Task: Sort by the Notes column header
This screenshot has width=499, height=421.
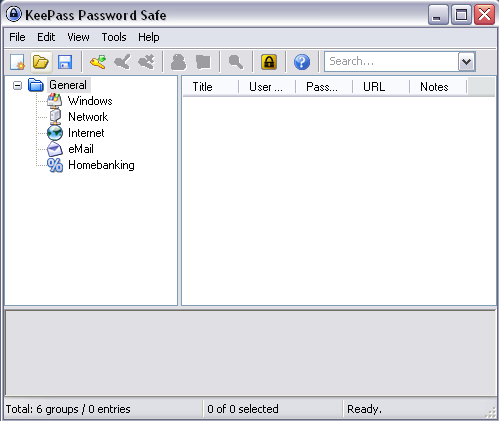Action: pos(438,87)
